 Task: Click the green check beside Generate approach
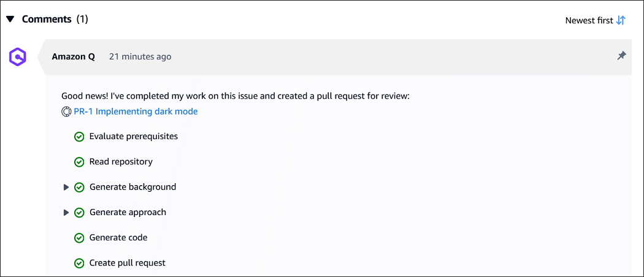(79, 213)
